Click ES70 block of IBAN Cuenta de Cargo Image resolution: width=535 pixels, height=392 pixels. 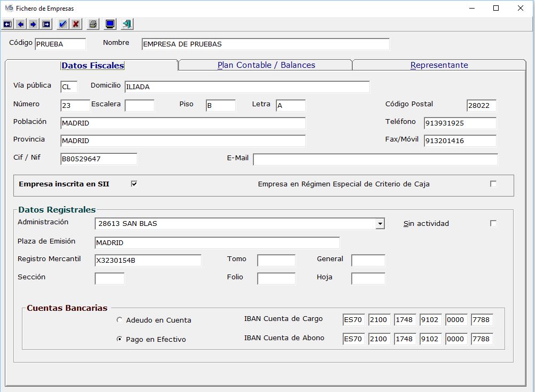tap(353, 320)
